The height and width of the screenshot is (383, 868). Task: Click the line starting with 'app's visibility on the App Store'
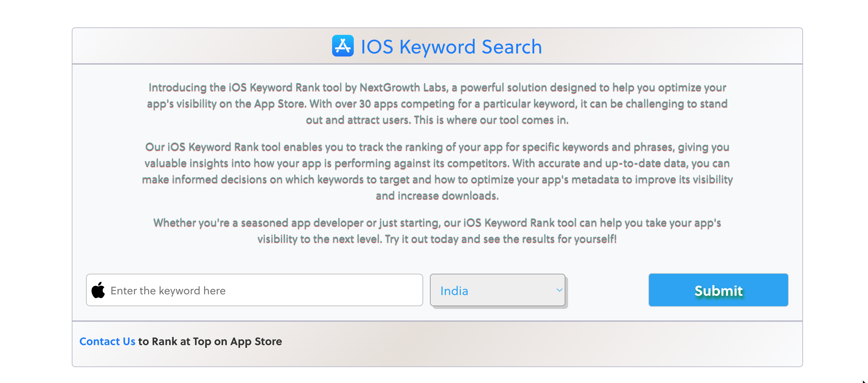[x=437, y=104]
